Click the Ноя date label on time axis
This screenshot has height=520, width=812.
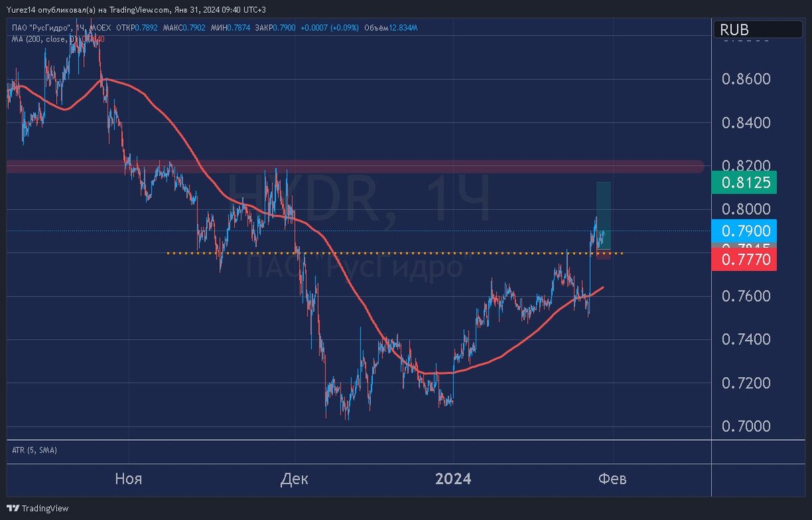click(129, 479)
